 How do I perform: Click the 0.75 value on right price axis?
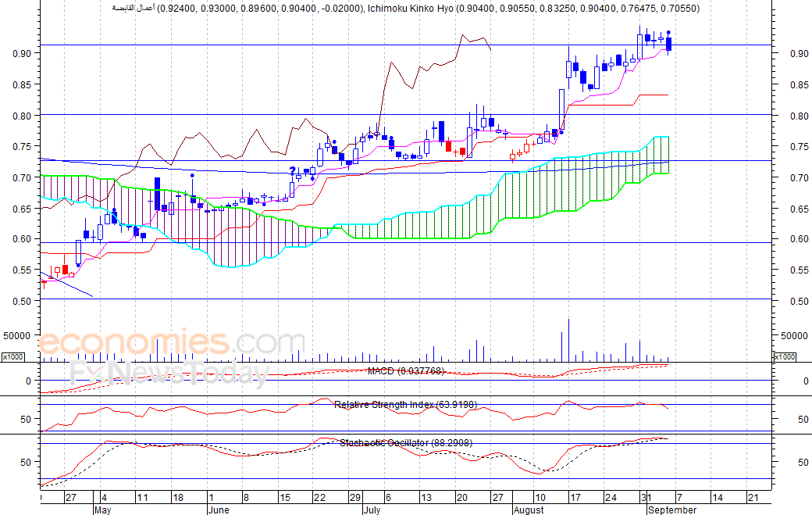tap(799, 147)
